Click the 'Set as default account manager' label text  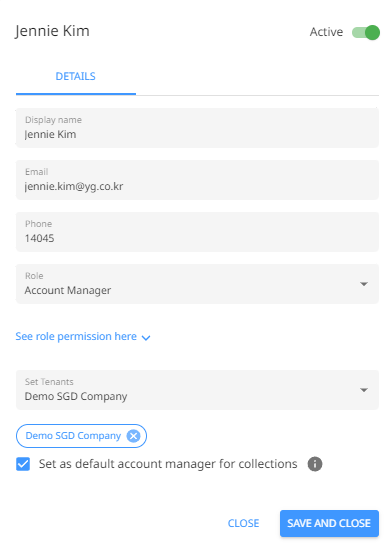click(168, 464)
